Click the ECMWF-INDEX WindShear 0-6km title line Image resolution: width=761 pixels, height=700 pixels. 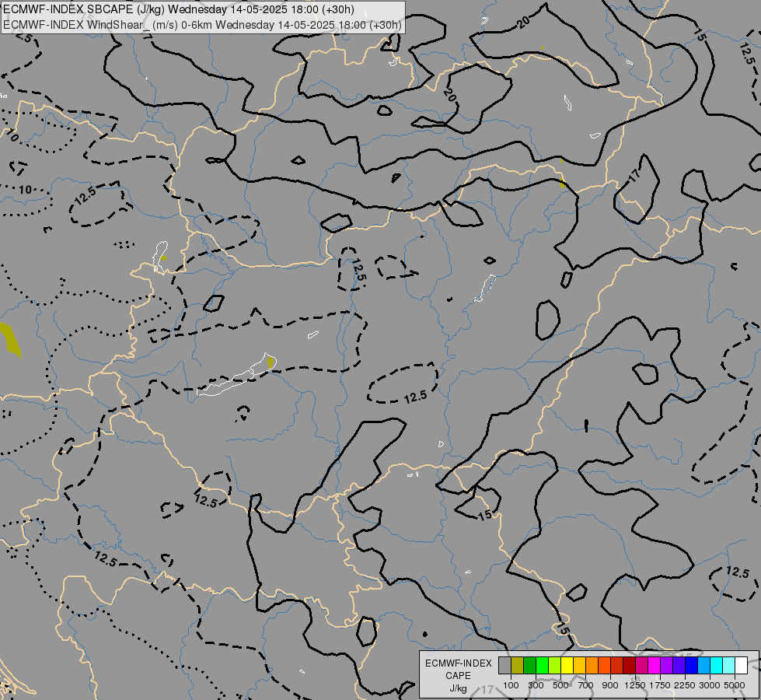(202, 25)
